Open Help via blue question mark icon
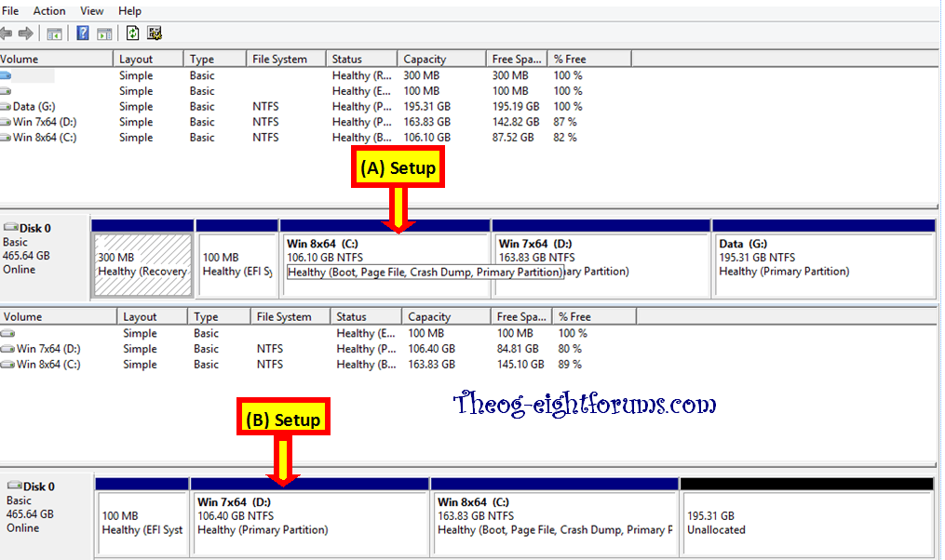945x560 pixels. pyautogui.click(x=83, y=33)
